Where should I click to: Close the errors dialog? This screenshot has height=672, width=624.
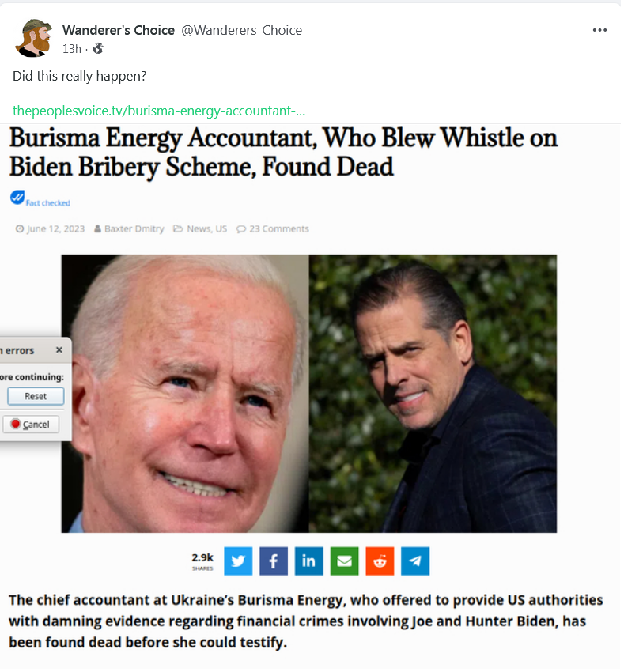tap(59, 352)
